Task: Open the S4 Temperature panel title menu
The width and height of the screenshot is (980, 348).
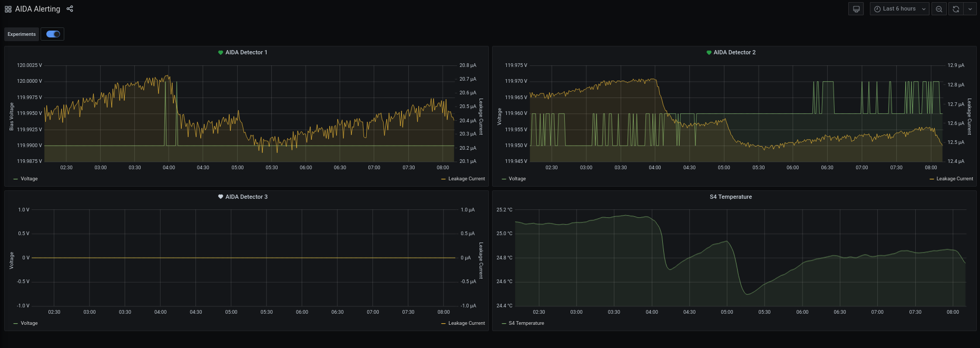Action: click(731, 197)
